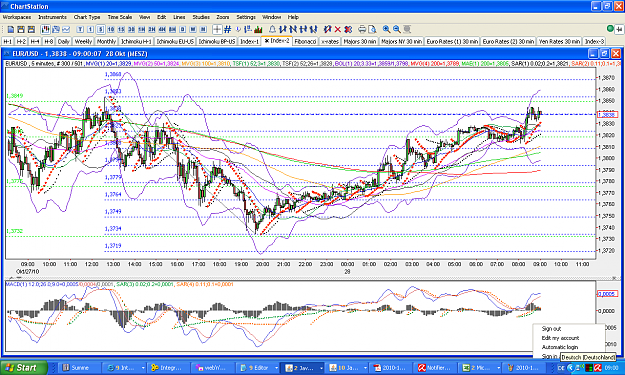This screenshot has width=625, height=375.
Task: Switch to the Index-3 tab
Action: [x=594, y=41]
